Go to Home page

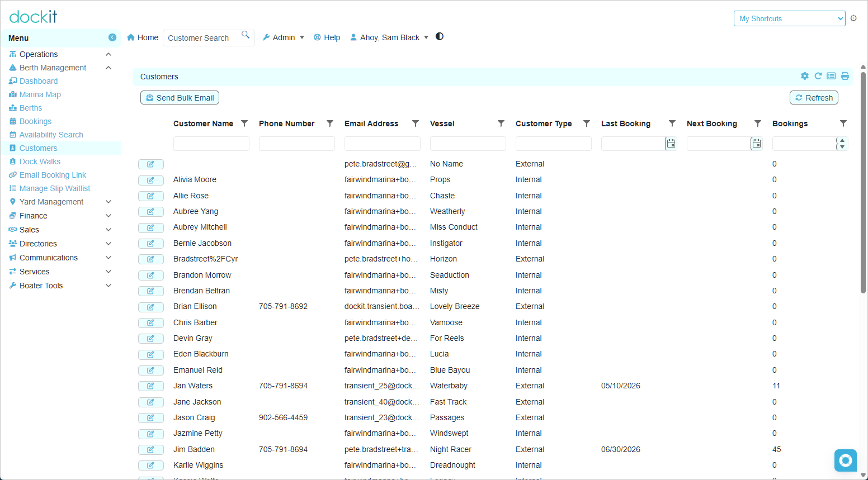143,37
